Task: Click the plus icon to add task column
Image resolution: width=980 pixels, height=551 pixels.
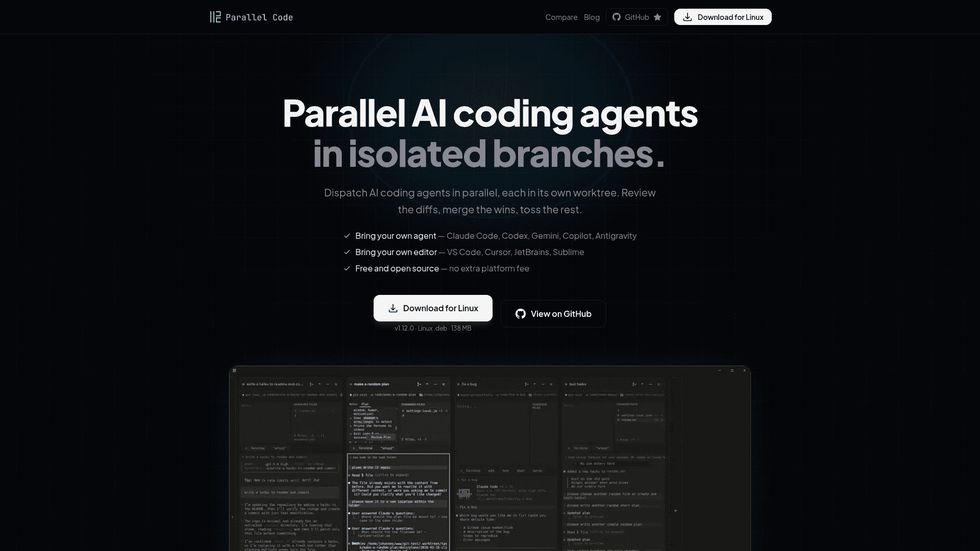Action: click(x=675, y=510)
